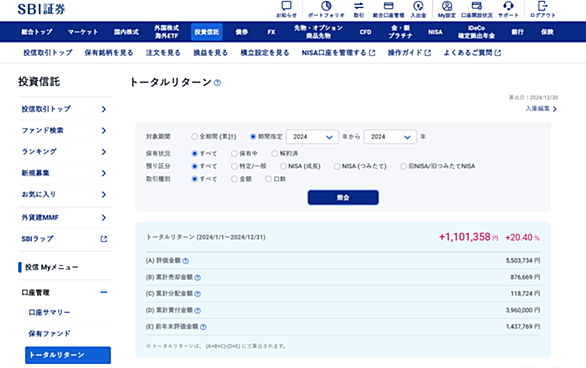This screenshot has height=368, width=586.
Task: Click chevron beside 外貨建MMF
Action: pyautogui.click(x=104, y=217)
